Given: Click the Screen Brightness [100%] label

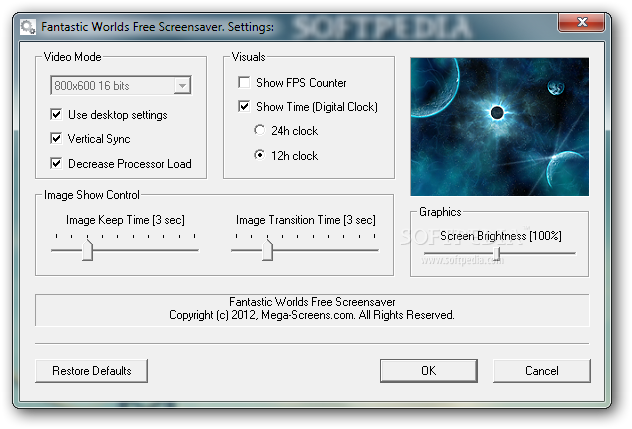Looking at the screenshot, I should 501,236.
